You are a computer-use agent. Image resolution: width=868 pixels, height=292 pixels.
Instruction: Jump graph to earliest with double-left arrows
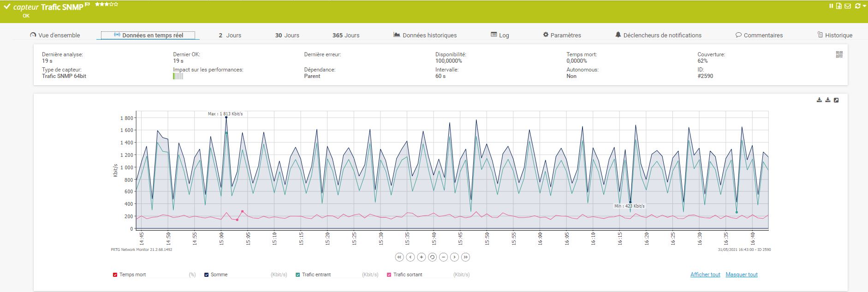pyautogui.click(x=399, y=257)
